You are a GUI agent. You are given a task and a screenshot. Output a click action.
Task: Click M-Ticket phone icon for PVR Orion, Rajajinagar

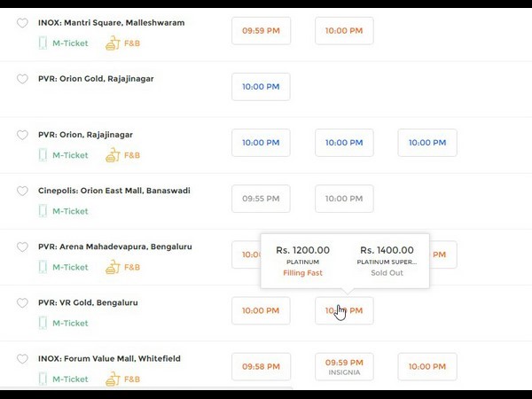[x=43, y=155]
